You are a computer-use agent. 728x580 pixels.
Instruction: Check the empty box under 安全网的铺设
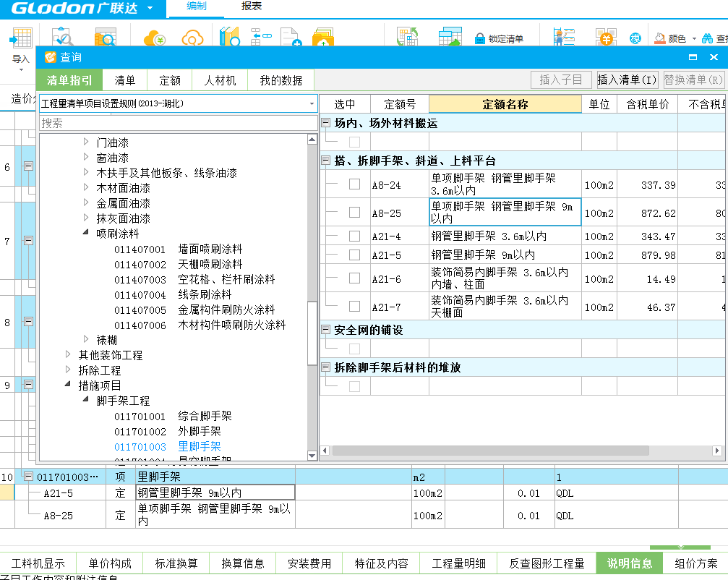354,349
